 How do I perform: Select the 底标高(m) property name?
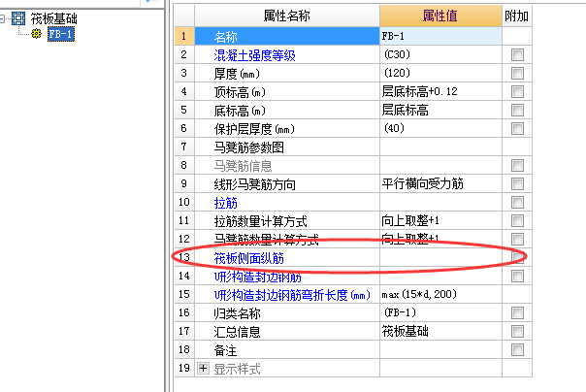pos(240,111)
